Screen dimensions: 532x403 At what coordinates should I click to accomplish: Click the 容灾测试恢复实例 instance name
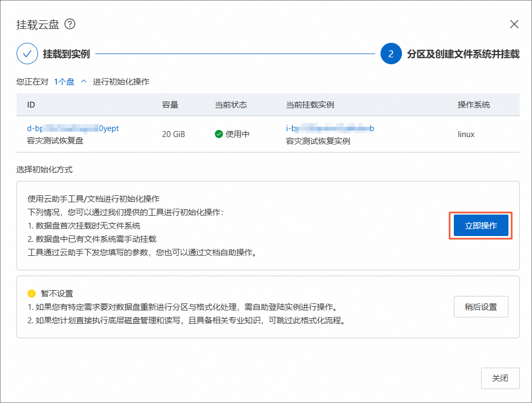(318, 141)
